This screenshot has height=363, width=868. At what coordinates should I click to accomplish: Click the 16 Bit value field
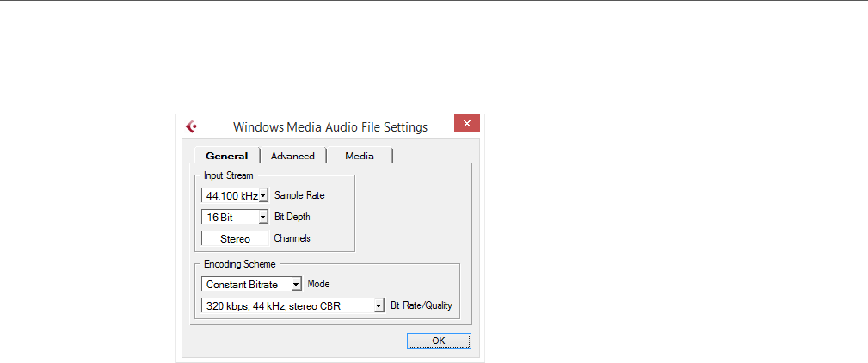coord(230,218)
